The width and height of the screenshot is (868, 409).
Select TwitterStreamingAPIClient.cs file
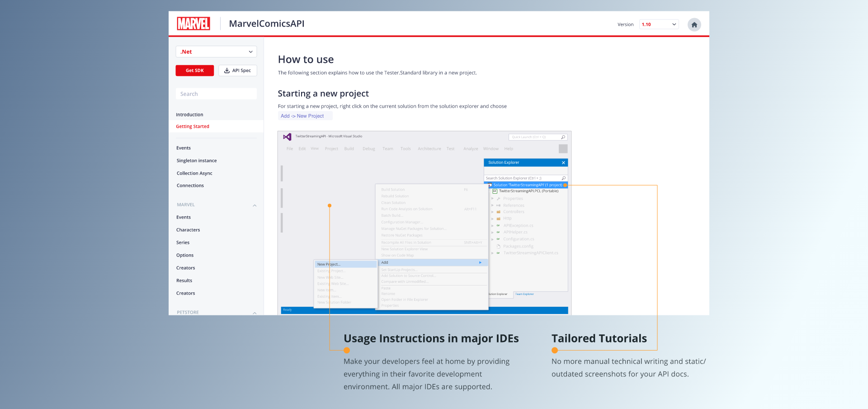click(x=531, y=253)
